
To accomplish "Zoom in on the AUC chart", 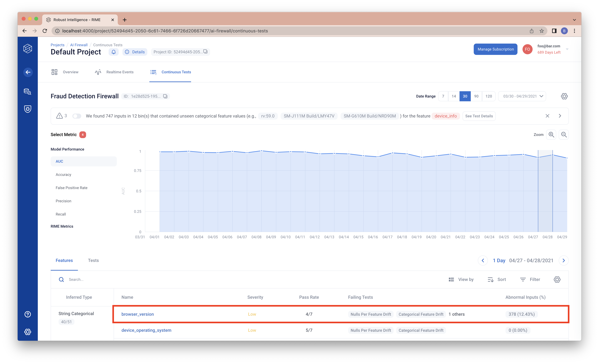I will coord(551,135).
